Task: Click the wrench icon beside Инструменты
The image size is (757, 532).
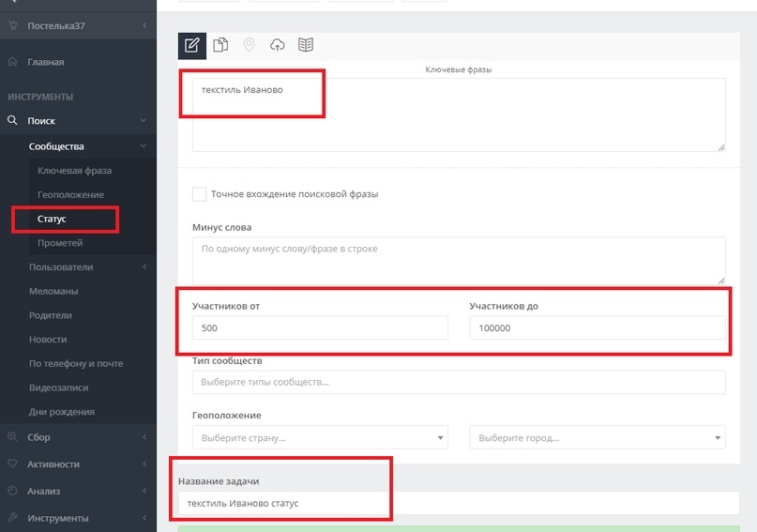Action: [x=12, y=518]
